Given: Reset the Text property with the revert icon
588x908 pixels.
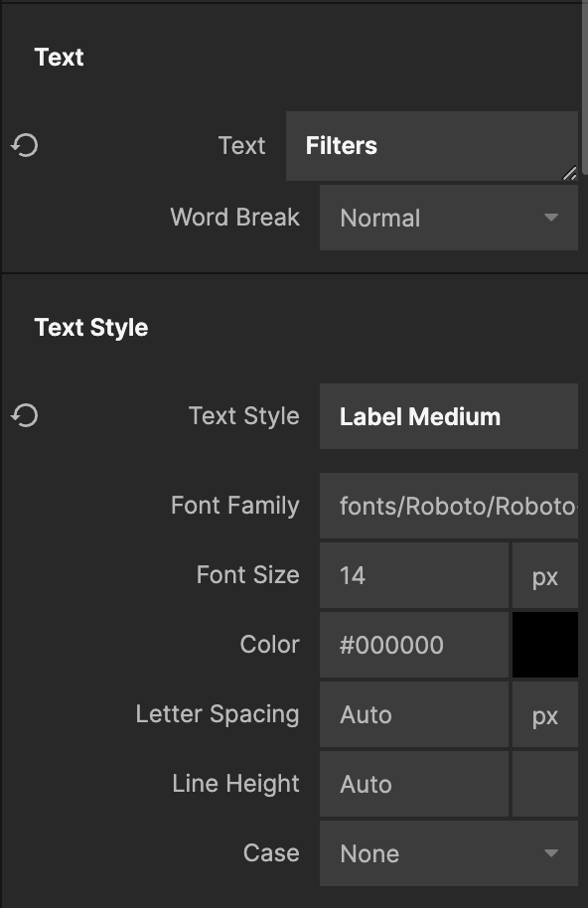Looking at the screenshot, I should [x=24, y=145].
